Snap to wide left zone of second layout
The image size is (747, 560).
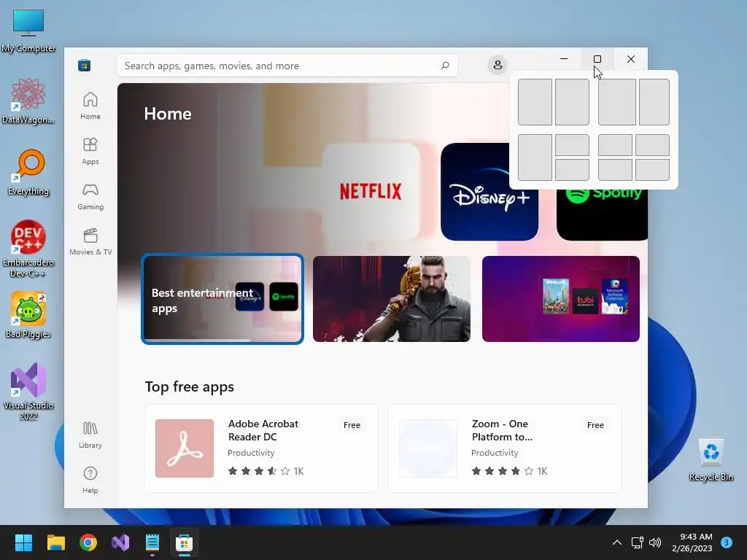(617, 102)
